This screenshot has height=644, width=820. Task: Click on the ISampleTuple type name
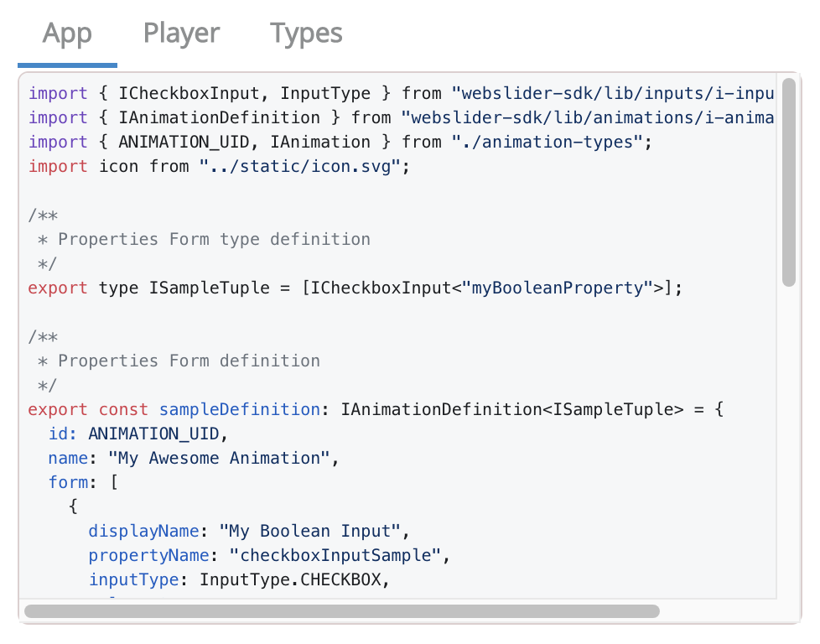click(x=209, y=288)
